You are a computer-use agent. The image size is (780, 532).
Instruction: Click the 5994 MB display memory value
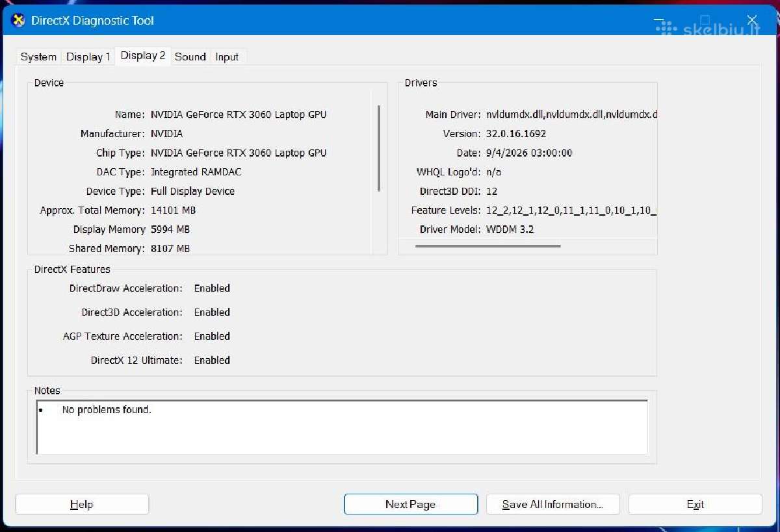click(170, 229)
